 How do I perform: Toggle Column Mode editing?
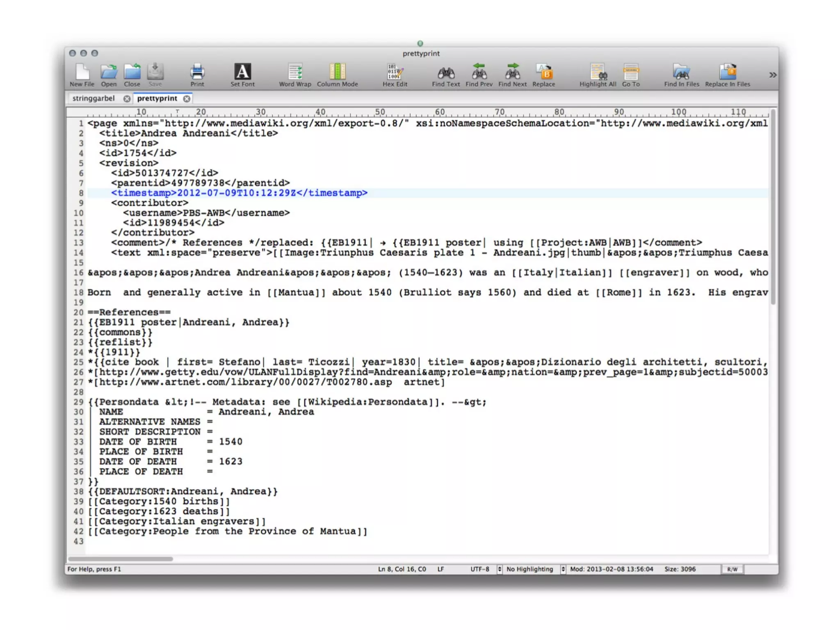(x=337, y=73)
